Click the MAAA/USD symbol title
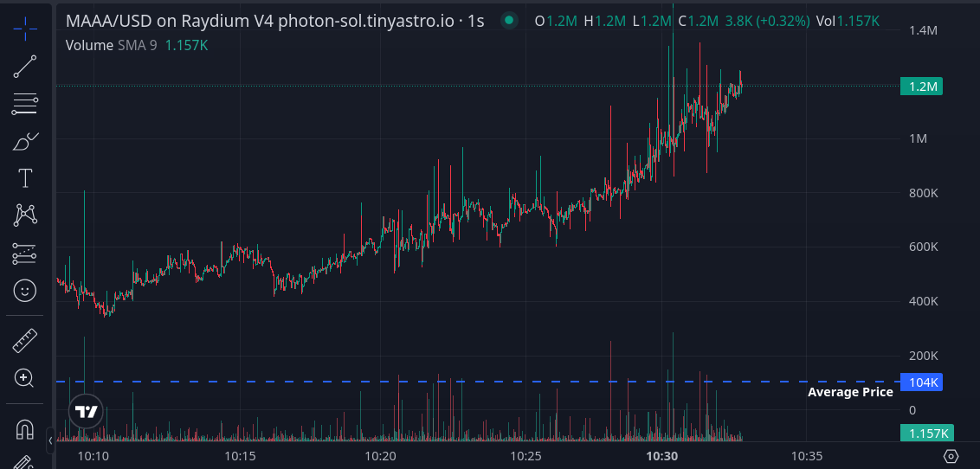980x469 pixels. click(275, 21)
